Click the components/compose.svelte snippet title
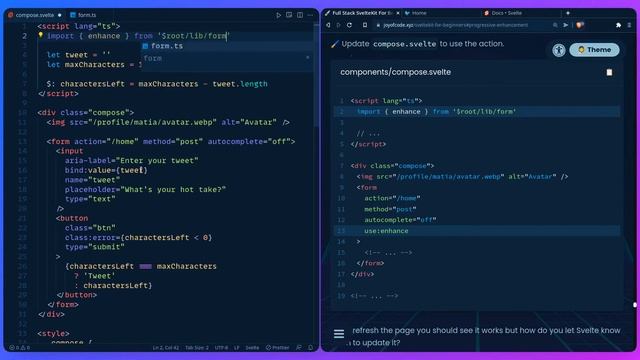 pyautogui.click(x=396, y=72)
